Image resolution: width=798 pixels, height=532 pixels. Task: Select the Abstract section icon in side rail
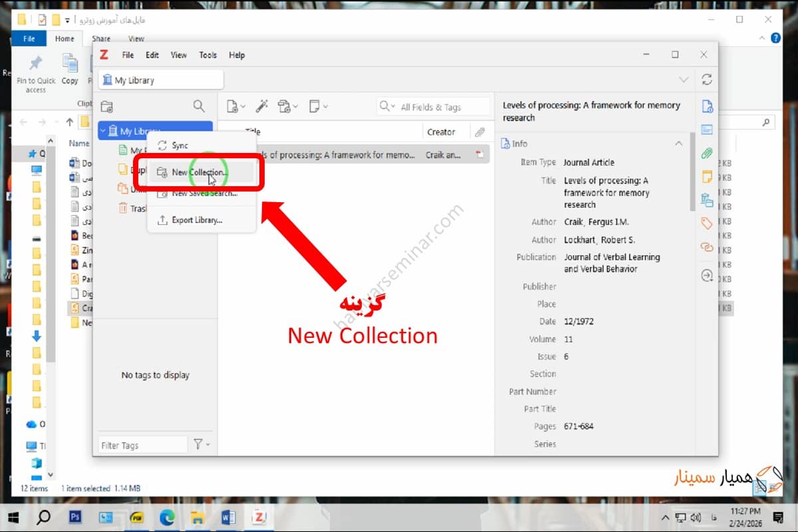pos(707,130)
